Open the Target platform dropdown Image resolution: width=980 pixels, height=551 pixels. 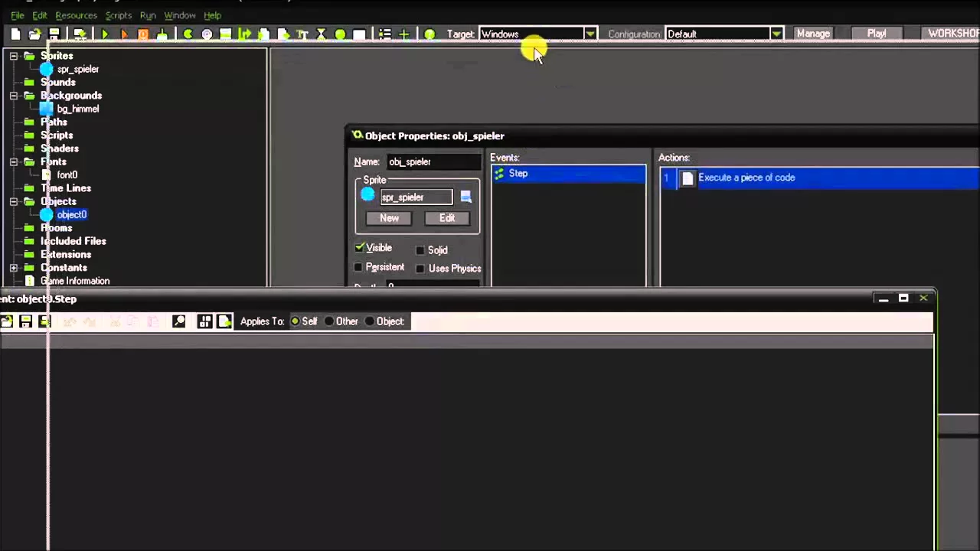[590, 34]
